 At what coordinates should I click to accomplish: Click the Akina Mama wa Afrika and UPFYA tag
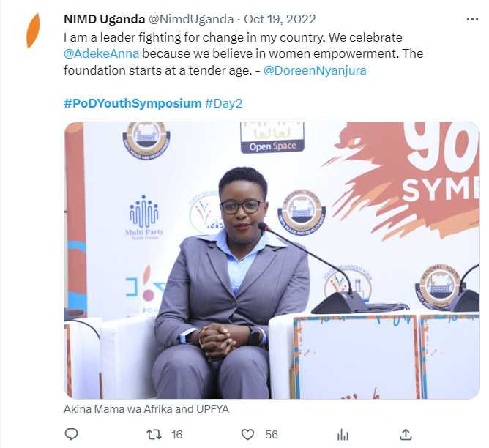pyautogui.click(x=146, y=409)
